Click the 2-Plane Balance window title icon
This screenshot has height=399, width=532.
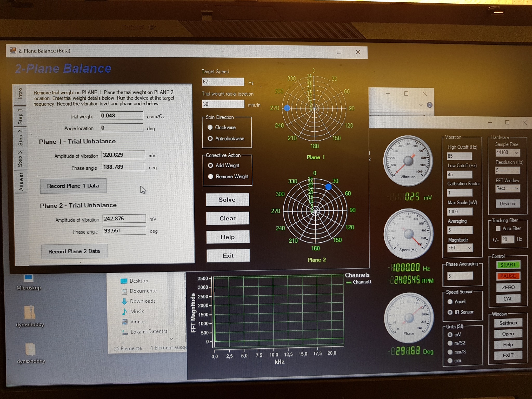coord(13,50)
